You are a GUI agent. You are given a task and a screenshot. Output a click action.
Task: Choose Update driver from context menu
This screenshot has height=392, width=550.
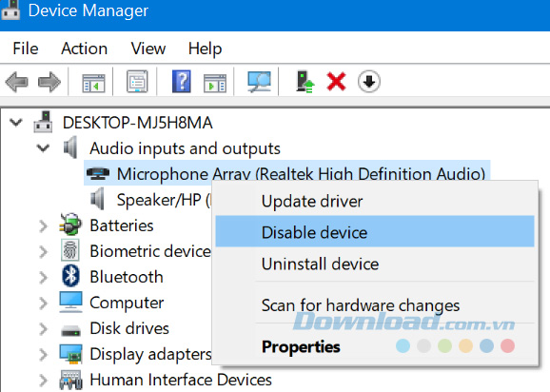tap(375, 202)
